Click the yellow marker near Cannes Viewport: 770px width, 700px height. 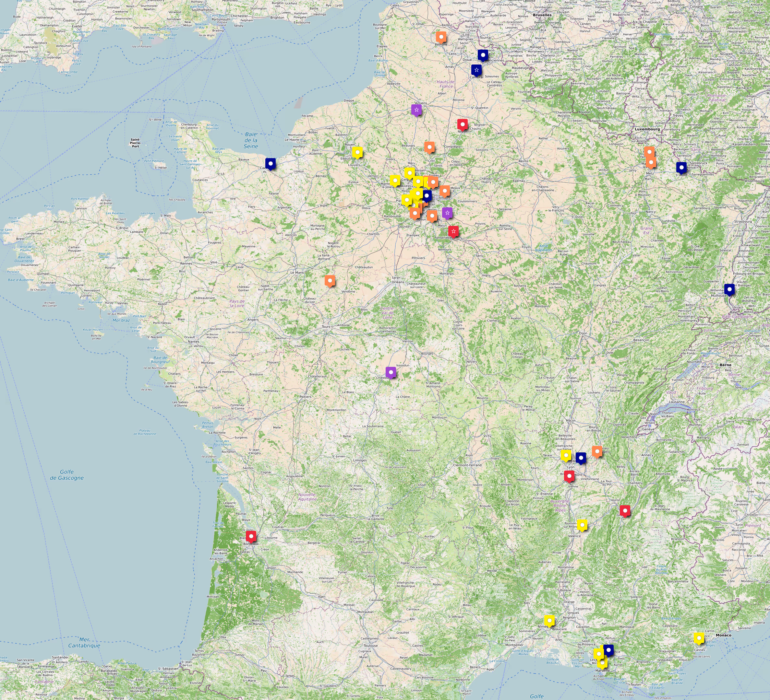coord(699,638)
